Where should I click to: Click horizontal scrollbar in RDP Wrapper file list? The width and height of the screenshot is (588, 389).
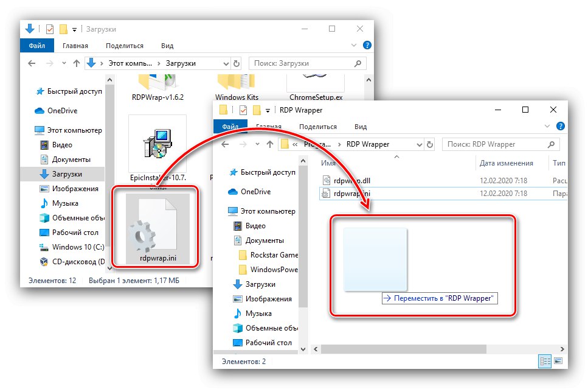click(404, 349)
